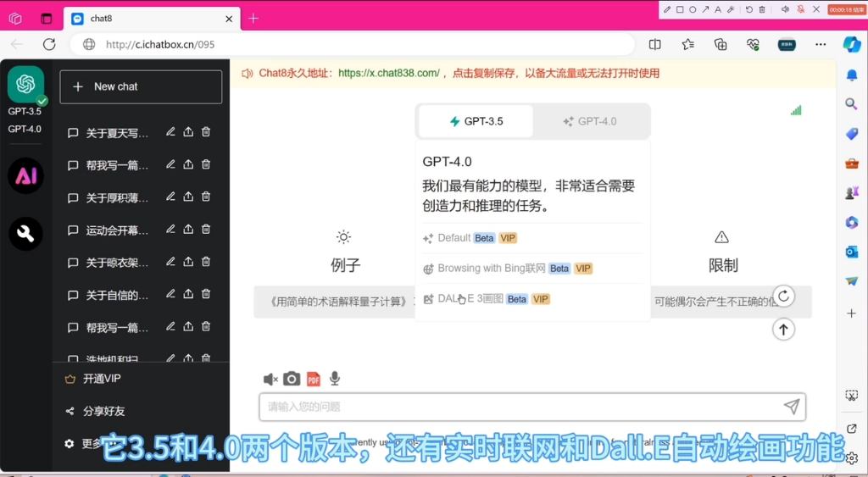
Task: Copy the x.chat838.com permanent address link
Action: [x=388, y=73]
